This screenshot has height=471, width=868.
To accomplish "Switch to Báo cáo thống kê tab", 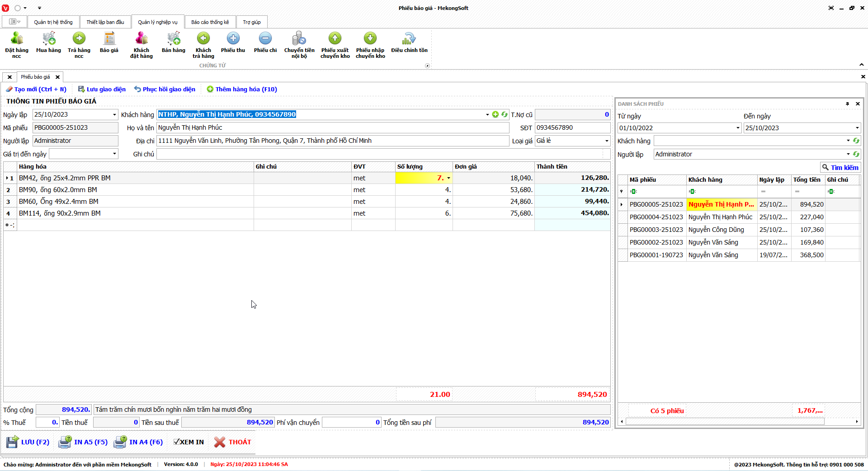I will pyautogui.click(x=210, y=22).
